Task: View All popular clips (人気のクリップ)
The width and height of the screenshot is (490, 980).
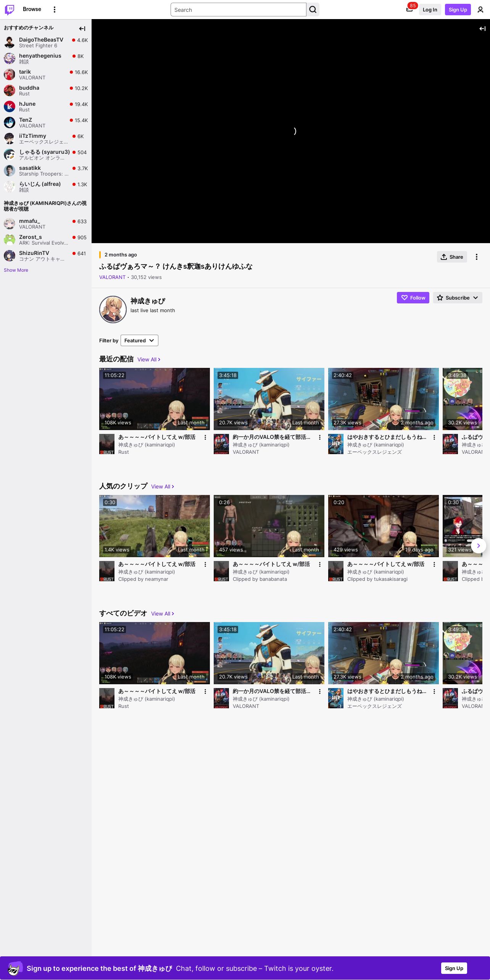Action: [163, 487]
